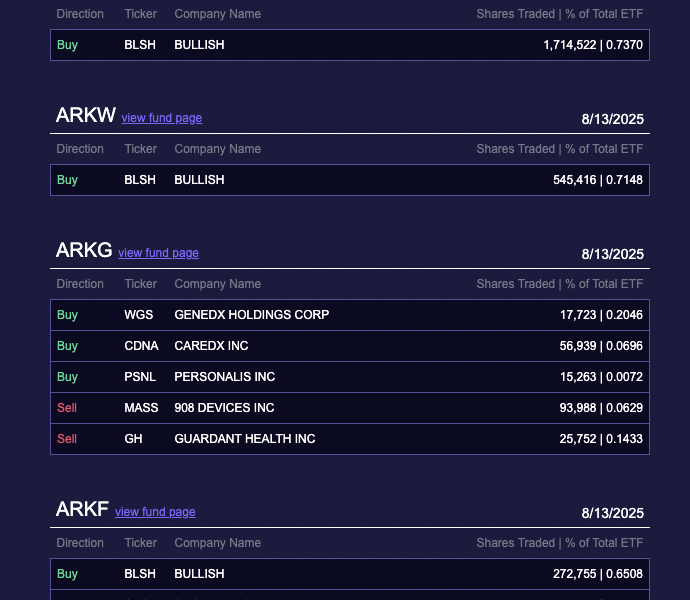Viewport: 690px width, 600px height.
Task: Click the 17,723 | 0.2046 value
Action: (x=602, y=315)
